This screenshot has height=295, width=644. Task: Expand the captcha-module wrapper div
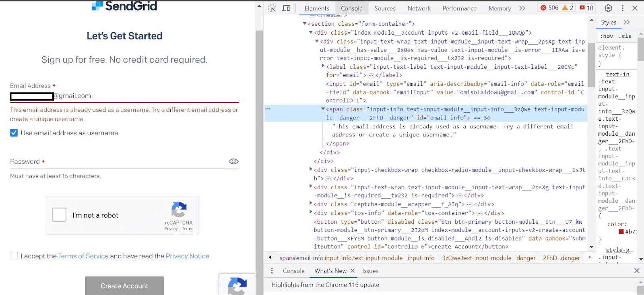[311, 203]
